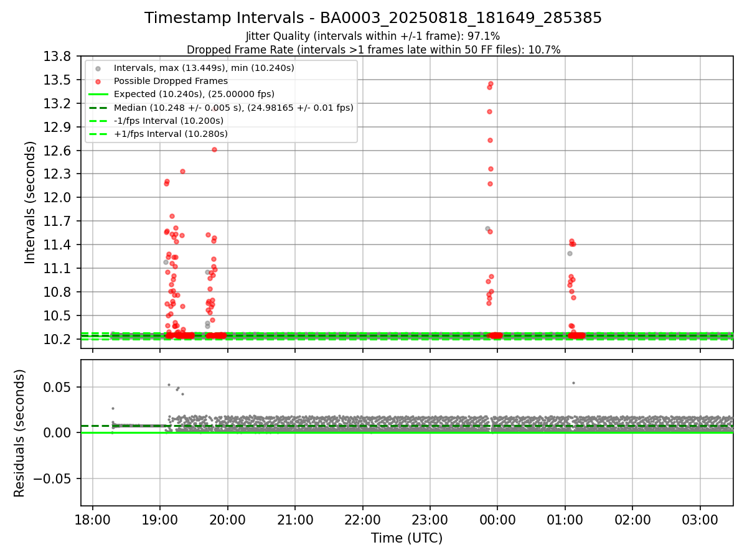Click the gray interval dot near 11.6 before 00:00

(x=487, y=228)
